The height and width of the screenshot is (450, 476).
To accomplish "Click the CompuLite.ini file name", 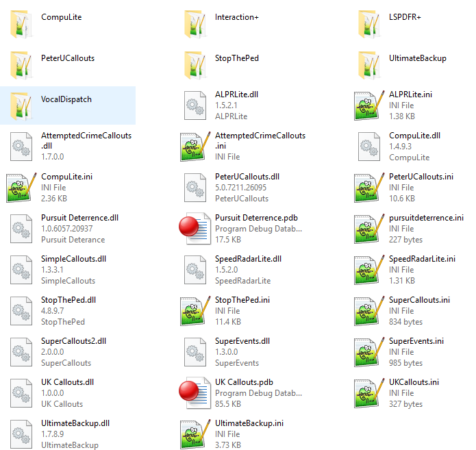I will [x=67, y=177].
